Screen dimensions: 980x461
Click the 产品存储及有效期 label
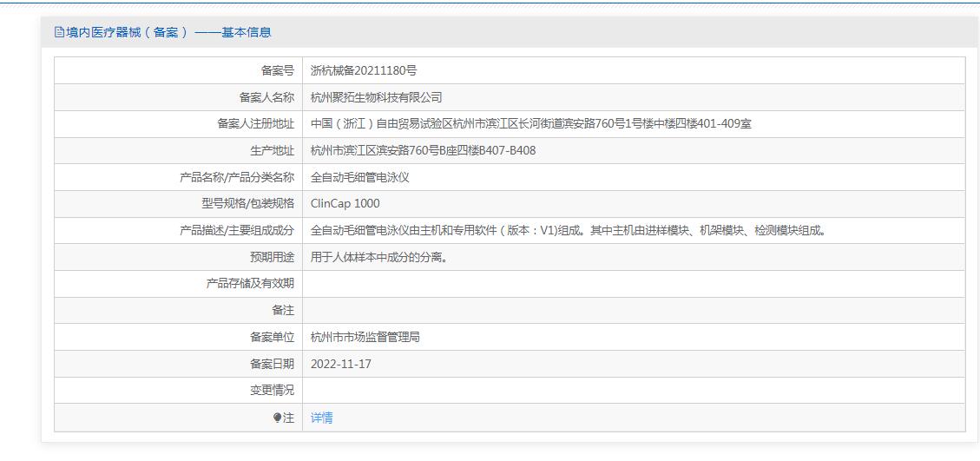pyautogui.click(x=250, y=283)
